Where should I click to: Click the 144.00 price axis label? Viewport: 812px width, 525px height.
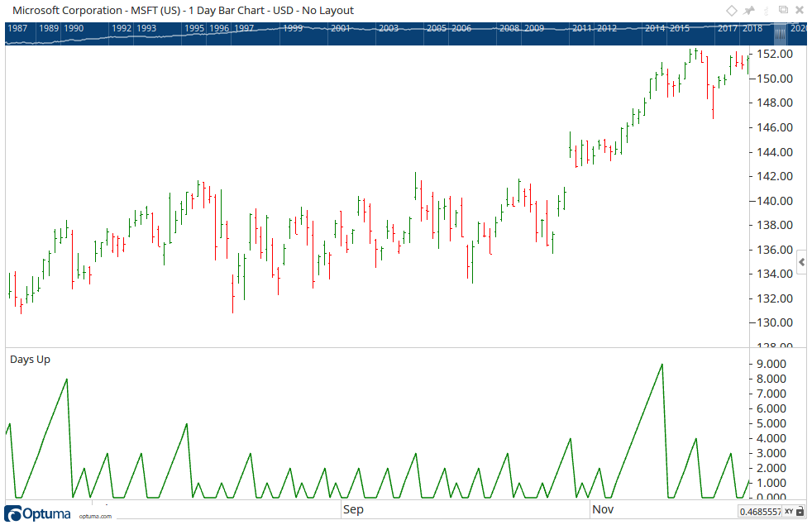[775, 152]
